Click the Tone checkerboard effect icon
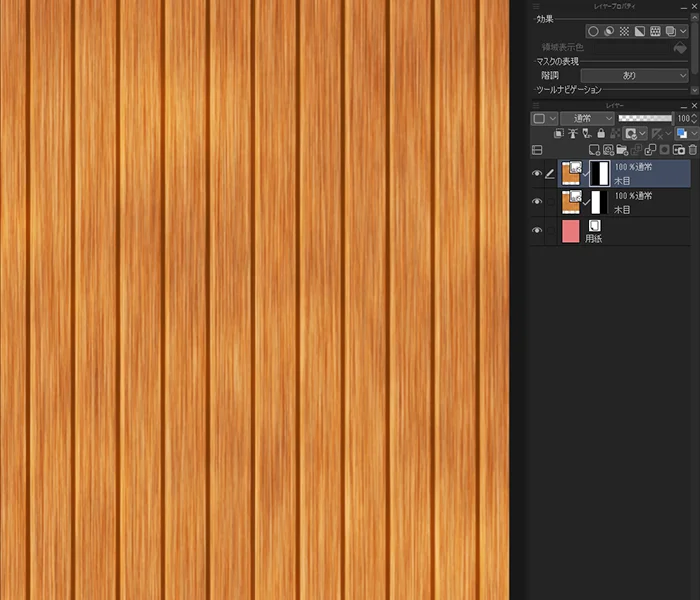Viewport: 700px width, 600px height. (624, 31)
